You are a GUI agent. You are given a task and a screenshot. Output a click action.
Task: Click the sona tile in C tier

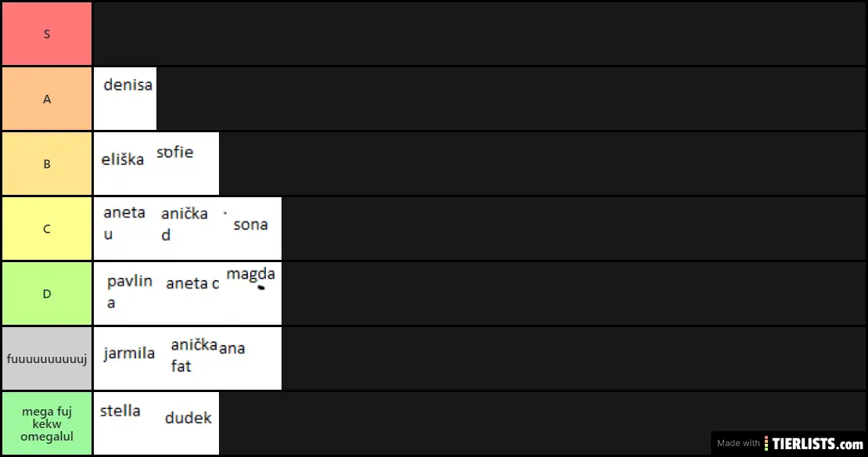(250, 228)
